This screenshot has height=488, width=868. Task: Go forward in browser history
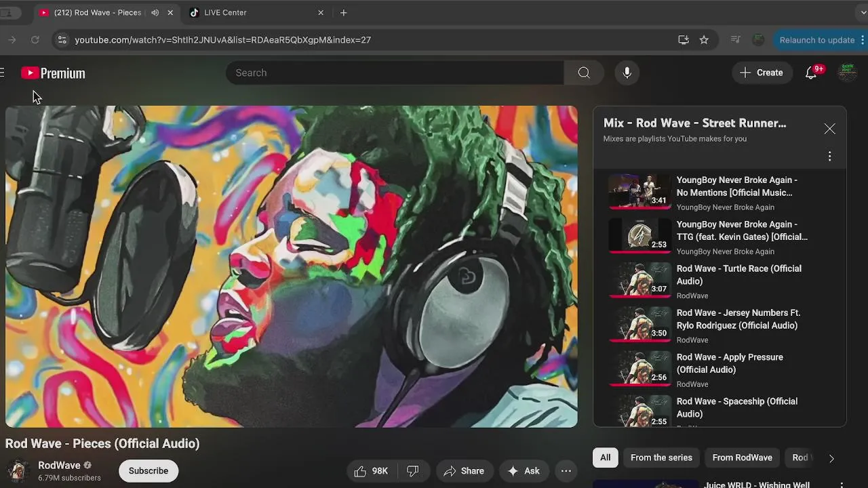coord(12,40)
